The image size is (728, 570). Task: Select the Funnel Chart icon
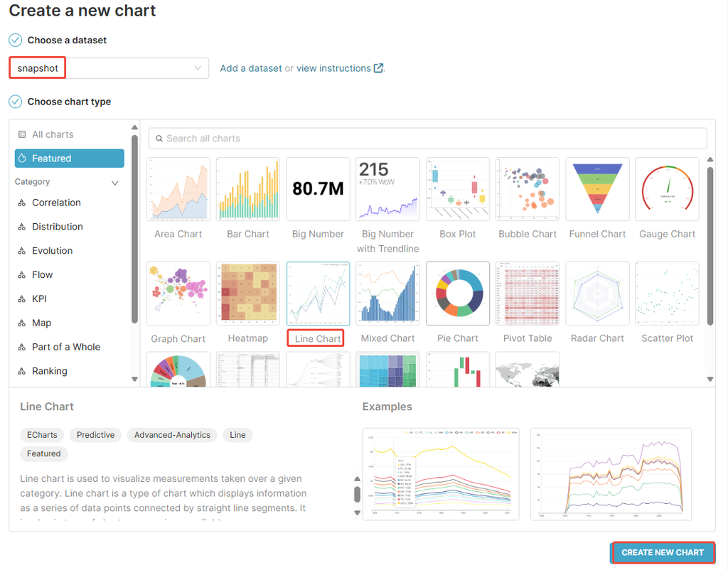597,189
